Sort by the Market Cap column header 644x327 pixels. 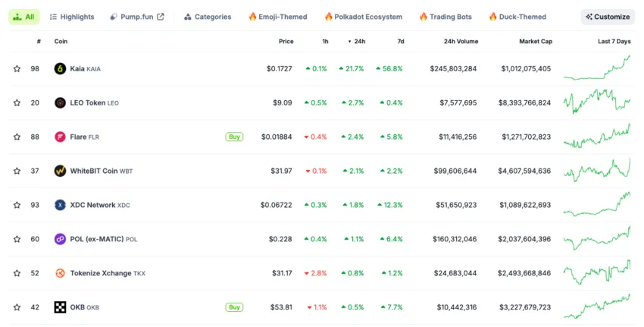(x=536, y=41)
